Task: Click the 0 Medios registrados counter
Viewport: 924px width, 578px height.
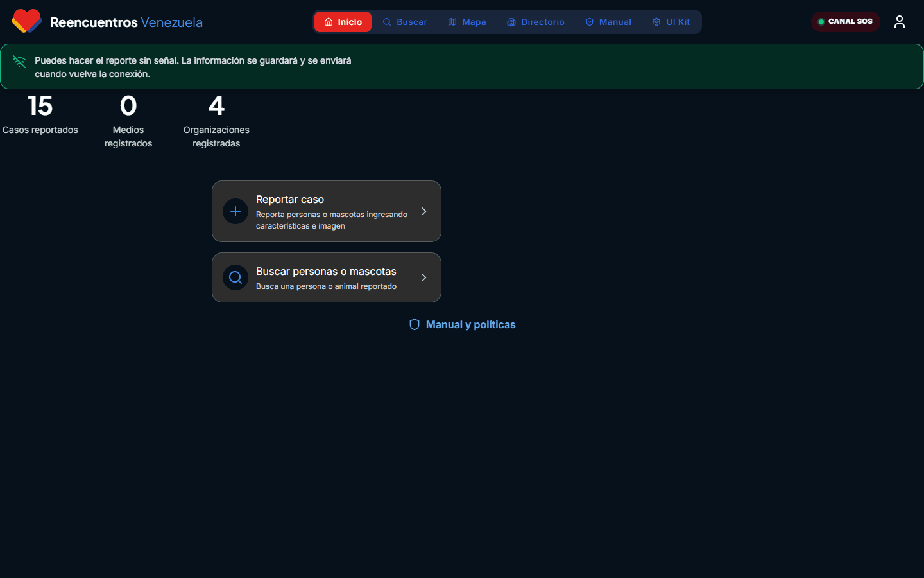Action: point(128,121)
